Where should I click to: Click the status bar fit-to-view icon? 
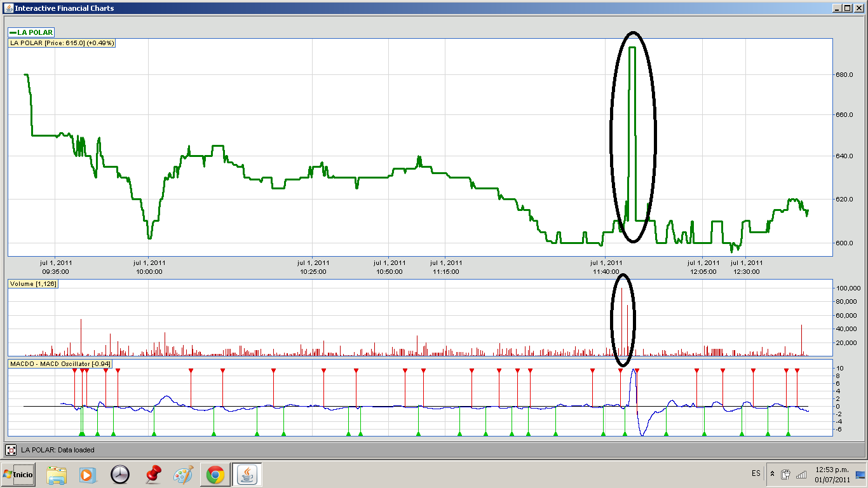(x=11, y=450)
